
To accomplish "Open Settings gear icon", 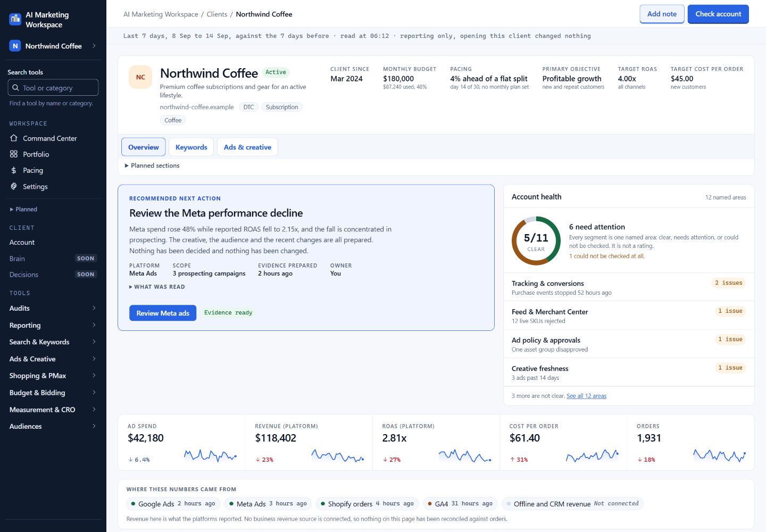I will pos(14,186).
